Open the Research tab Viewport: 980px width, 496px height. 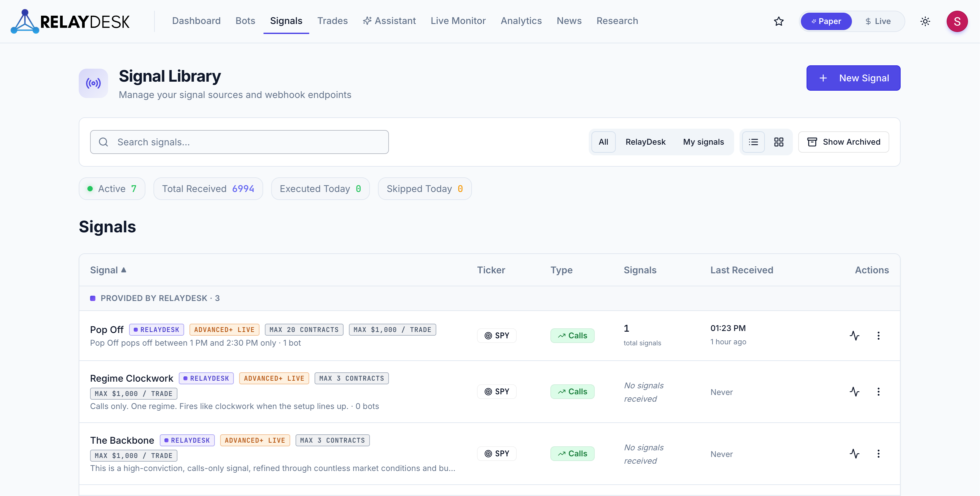coord(617,21)
